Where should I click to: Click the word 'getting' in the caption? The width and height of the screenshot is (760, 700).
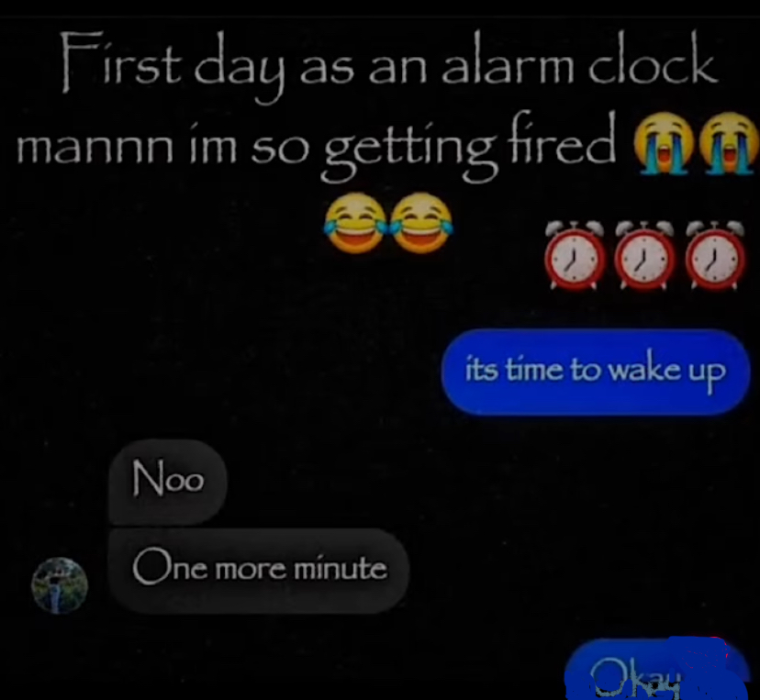(x=411, y=150)
